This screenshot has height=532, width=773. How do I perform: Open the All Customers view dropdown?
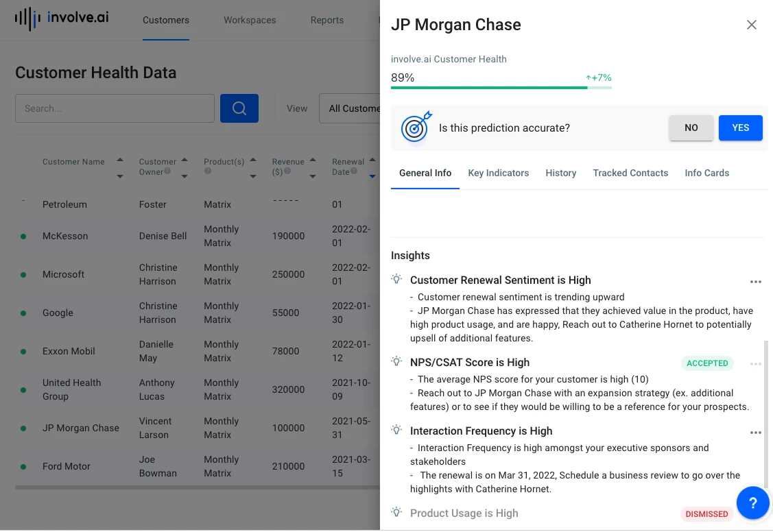pos(350,108)
